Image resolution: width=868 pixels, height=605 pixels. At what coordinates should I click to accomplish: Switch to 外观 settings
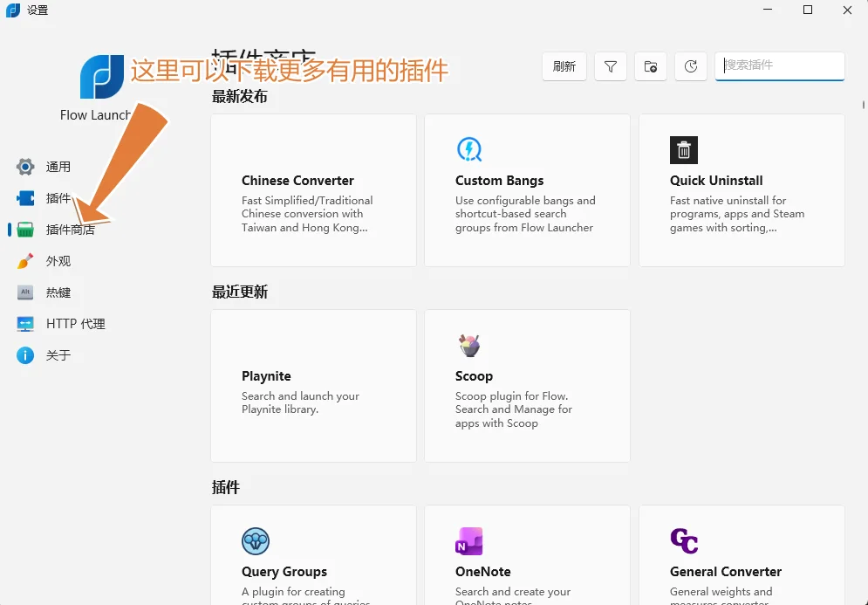58,261
